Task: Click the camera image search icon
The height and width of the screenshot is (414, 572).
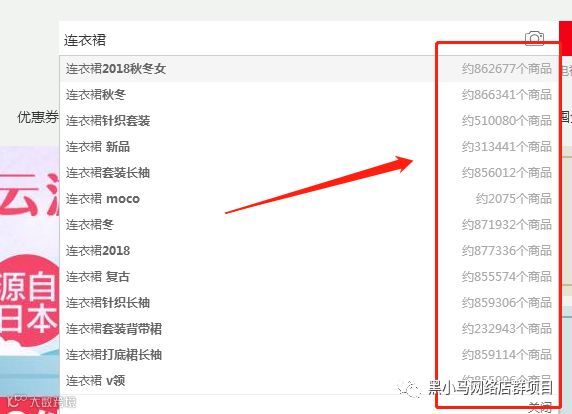Action: click(x=534, y=38)
